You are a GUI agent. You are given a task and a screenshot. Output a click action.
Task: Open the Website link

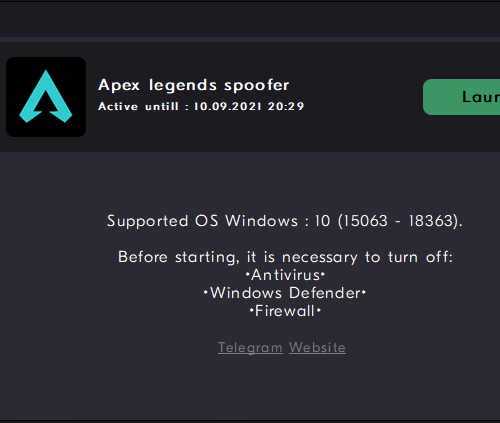point(317,348)
